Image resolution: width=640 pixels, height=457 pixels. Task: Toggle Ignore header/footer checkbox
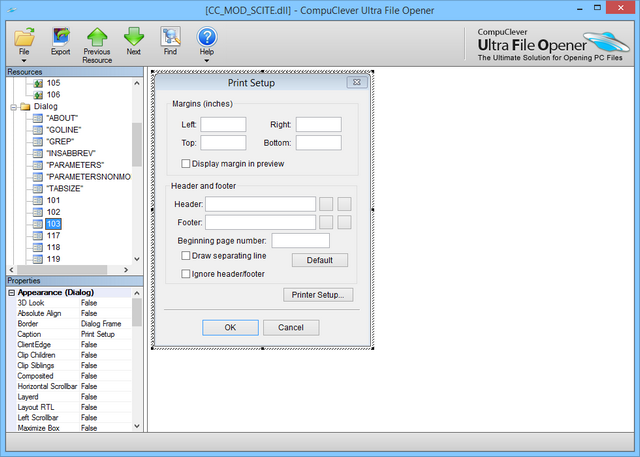(x=186, y=273)
